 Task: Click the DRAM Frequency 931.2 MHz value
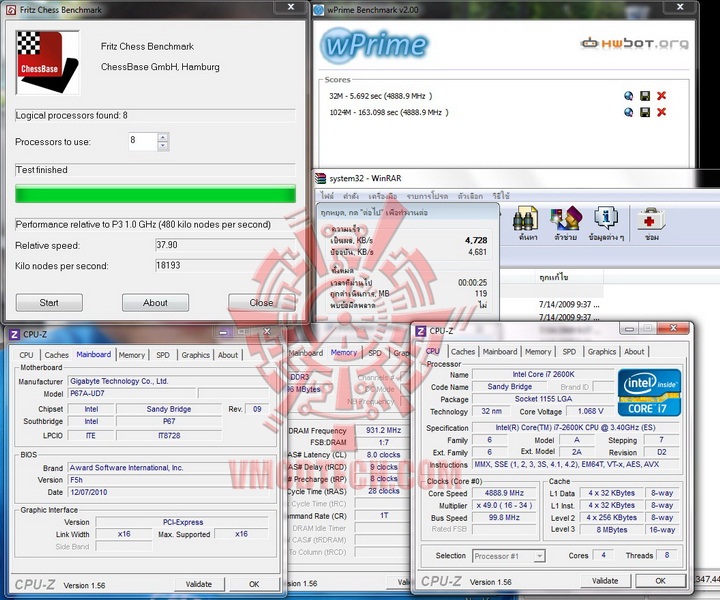(383, 431)
